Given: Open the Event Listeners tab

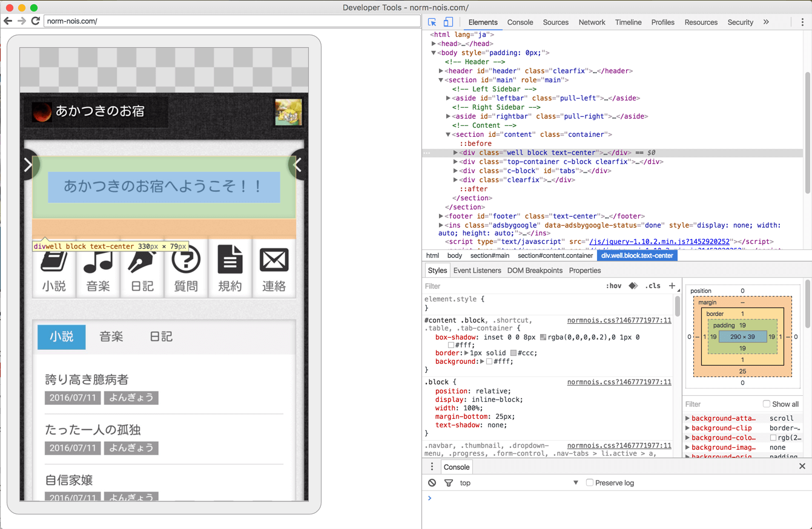Looking at the screenshot, I should point(477,271).
